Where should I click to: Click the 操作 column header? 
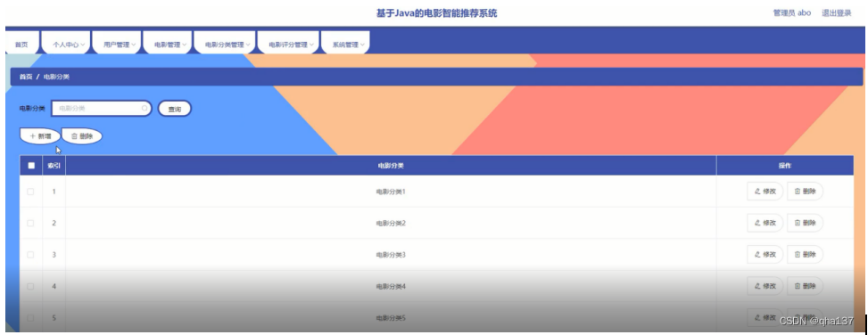(784, 166)
